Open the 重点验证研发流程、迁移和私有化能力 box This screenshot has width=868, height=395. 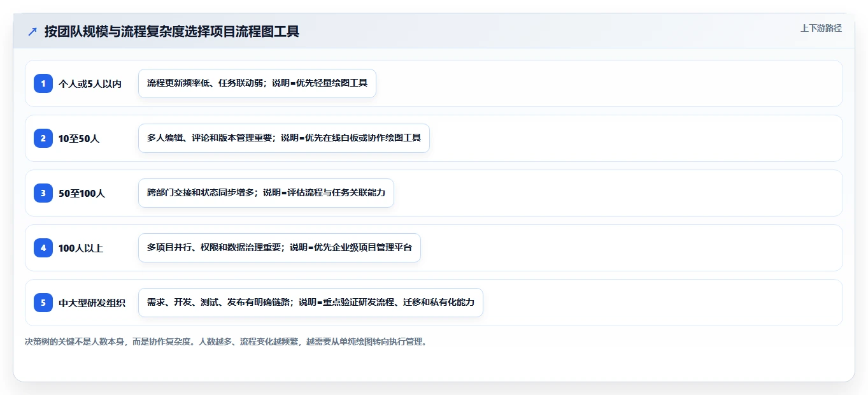(x=311, y=303)
